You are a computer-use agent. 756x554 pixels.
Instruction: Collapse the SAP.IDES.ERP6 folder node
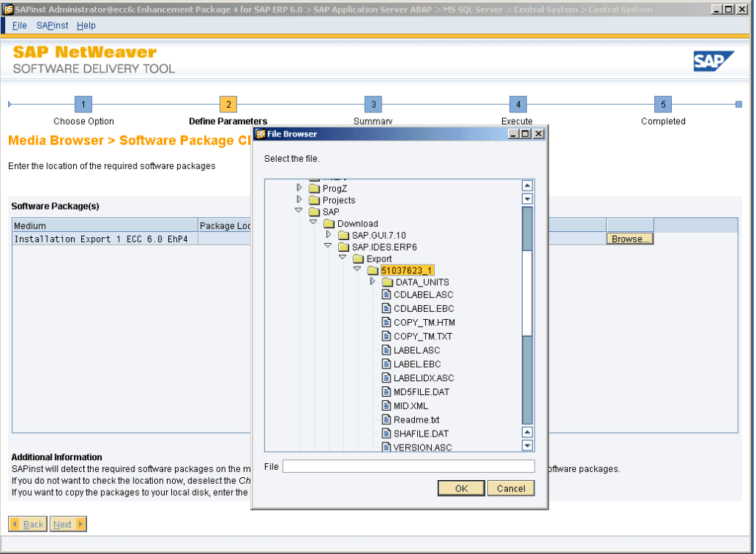coord(329,246)
